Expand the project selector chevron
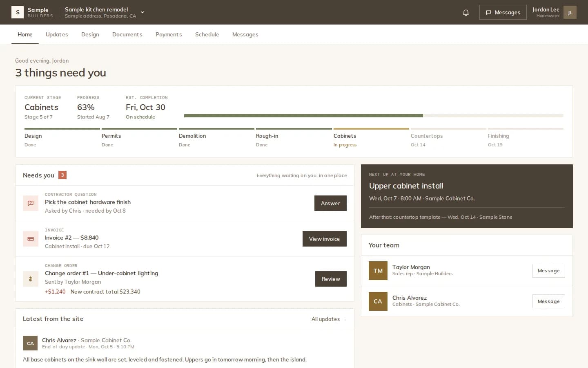The height and width of the screenshot is (368, 588). [x=143, y=12]
